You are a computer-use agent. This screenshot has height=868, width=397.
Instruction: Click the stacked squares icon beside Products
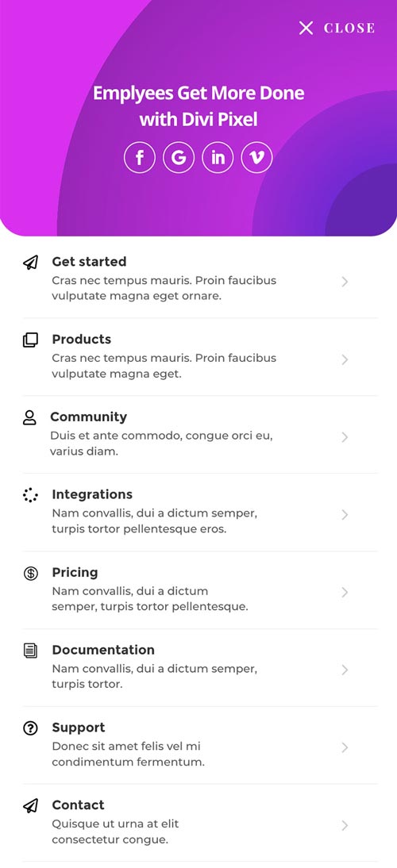30,340
